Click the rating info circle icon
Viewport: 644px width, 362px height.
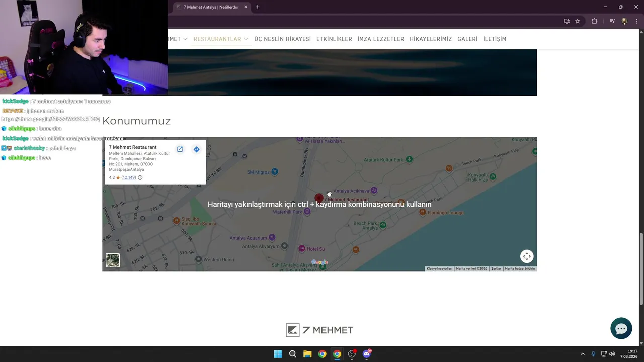(x=140, y=177)
